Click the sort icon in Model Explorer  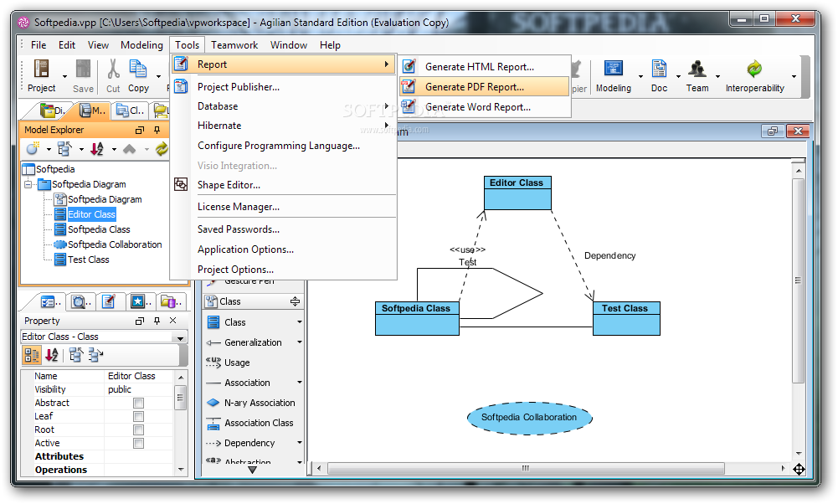[97, 149]
